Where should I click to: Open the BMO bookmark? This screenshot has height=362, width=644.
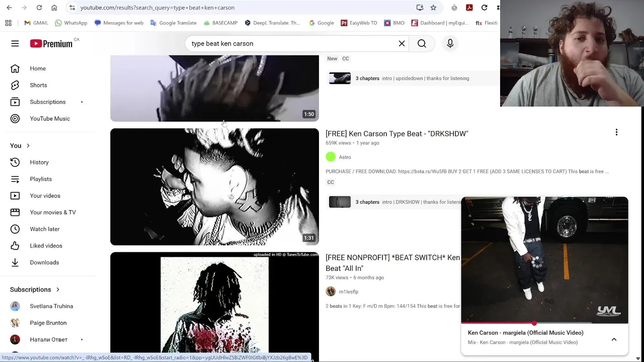coord(394,23)
